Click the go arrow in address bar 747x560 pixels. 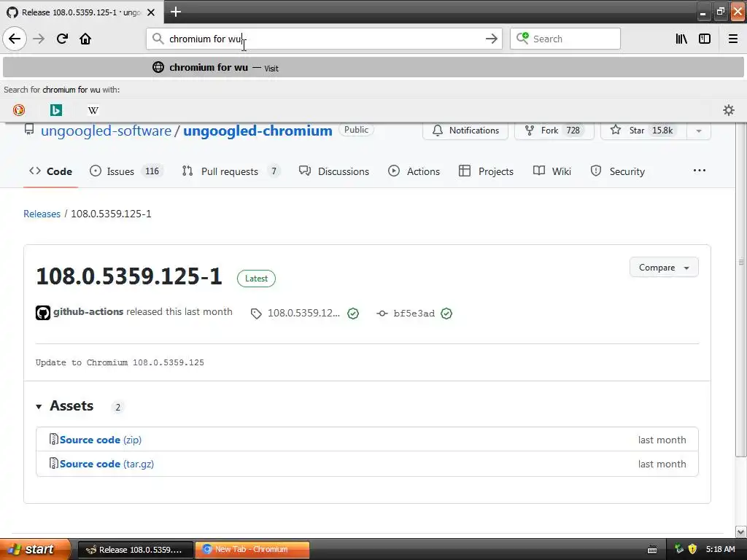click(491, 39)
